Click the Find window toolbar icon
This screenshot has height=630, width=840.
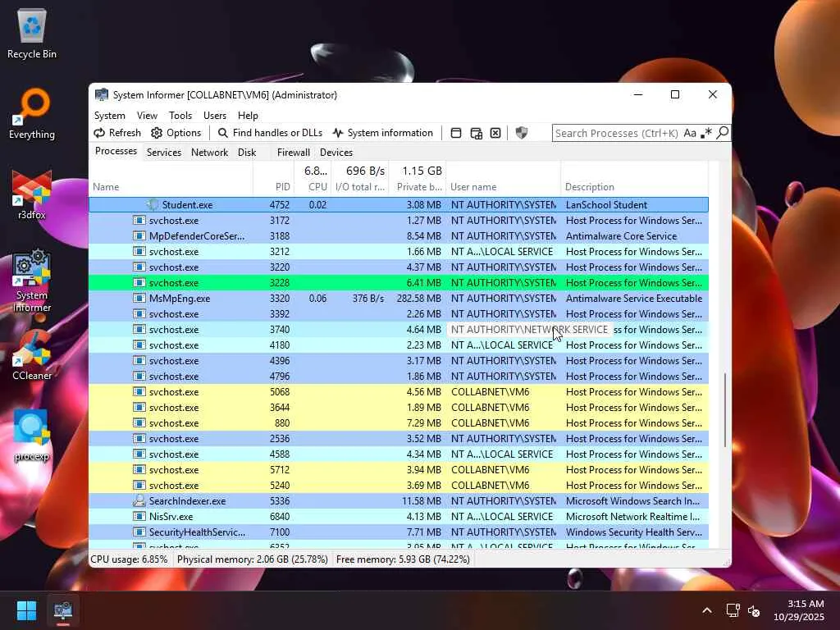coord(456,133)
